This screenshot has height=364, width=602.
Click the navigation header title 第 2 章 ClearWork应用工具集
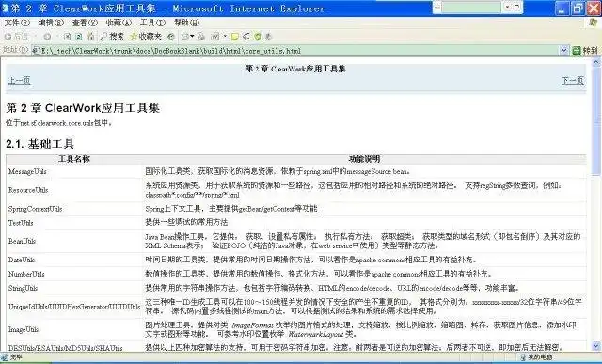[x=295, y=69]
